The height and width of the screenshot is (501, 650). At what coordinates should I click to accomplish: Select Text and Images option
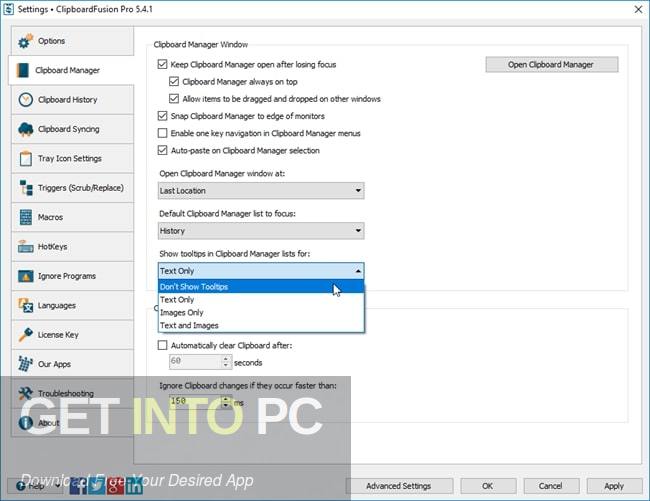(x=261, y=325)
